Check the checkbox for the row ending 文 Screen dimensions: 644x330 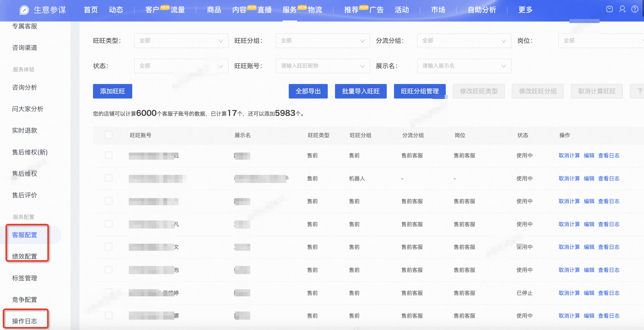tap(109, 247)
